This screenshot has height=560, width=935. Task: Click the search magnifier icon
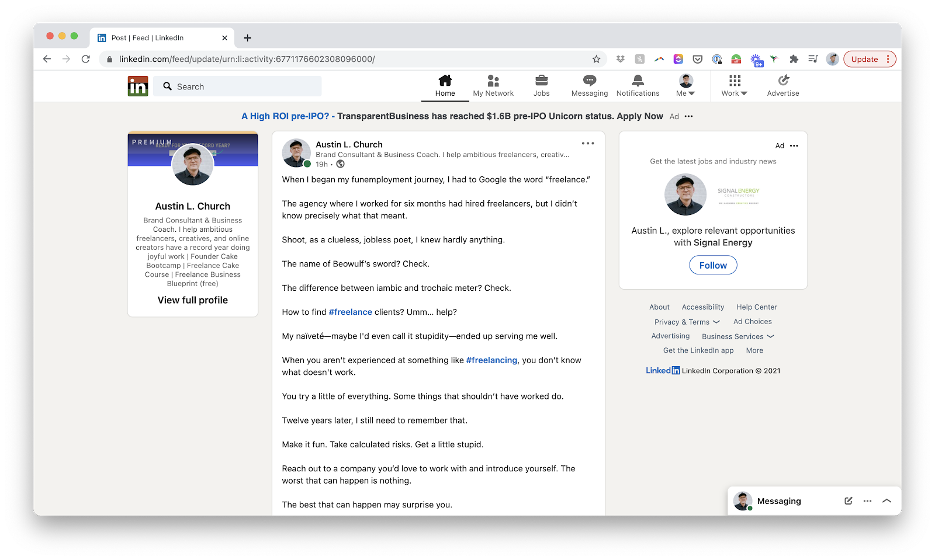[x=168, y=86]
